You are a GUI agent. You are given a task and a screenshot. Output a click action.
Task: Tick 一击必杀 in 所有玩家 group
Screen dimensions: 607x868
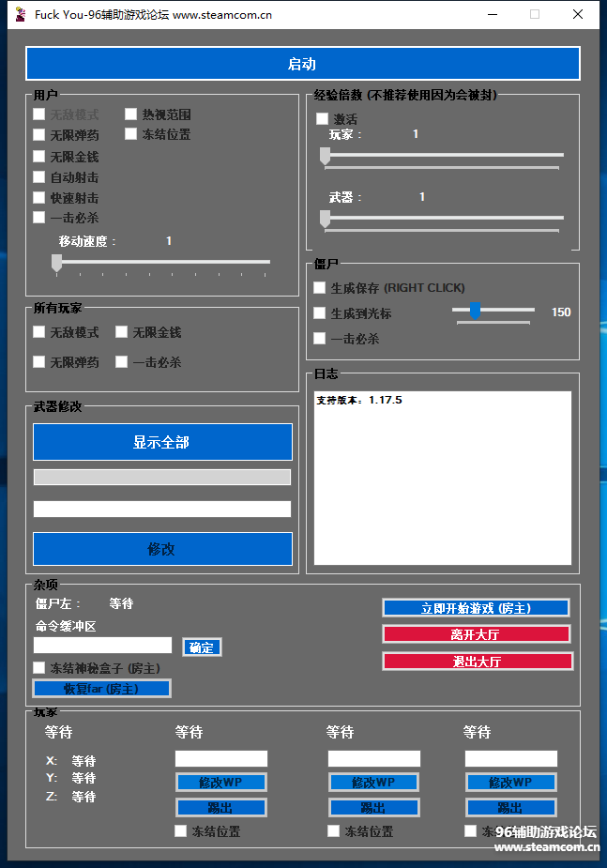pyautogui.click(x=121, y=361)
